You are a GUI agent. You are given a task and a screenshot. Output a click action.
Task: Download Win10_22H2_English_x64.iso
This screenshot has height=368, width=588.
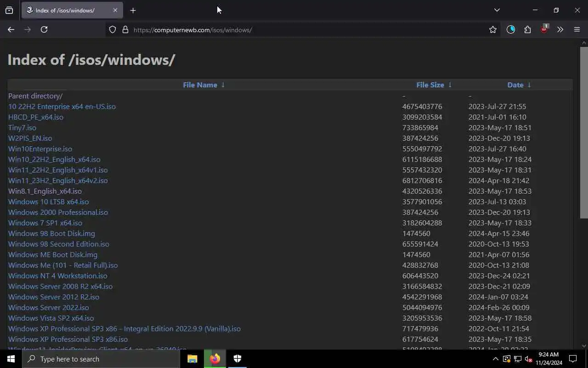coord(54,159)
